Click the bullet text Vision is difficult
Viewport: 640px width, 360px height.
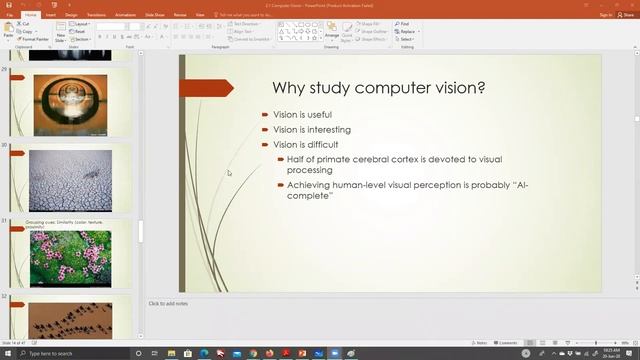[306, 144]
